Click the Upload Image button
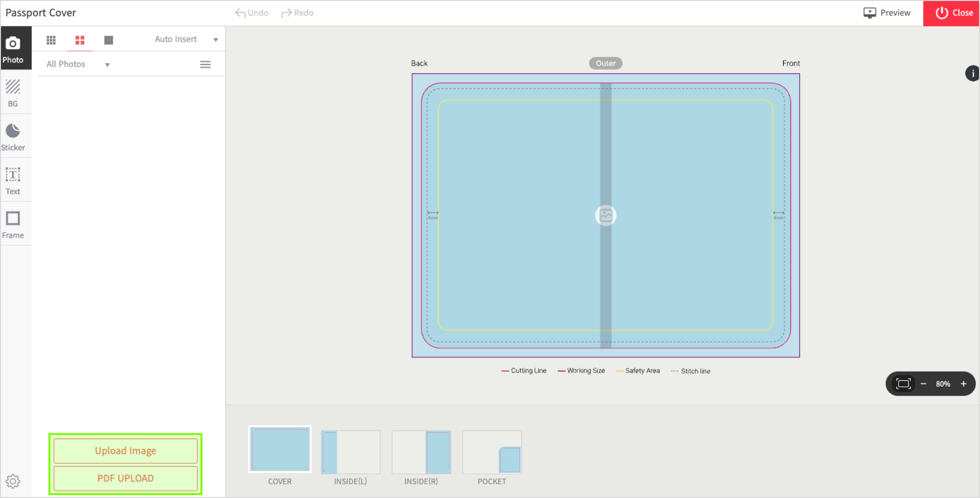This screenshot has width=980, height=498. coord(125,451)
